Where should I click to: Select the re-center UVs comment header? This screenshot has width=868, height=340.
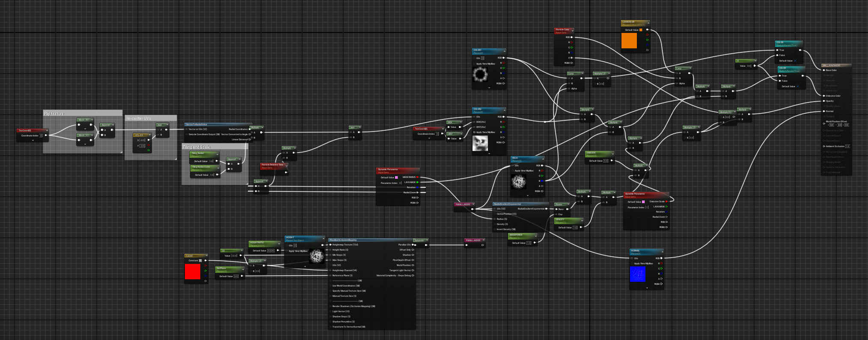(151, 118)
